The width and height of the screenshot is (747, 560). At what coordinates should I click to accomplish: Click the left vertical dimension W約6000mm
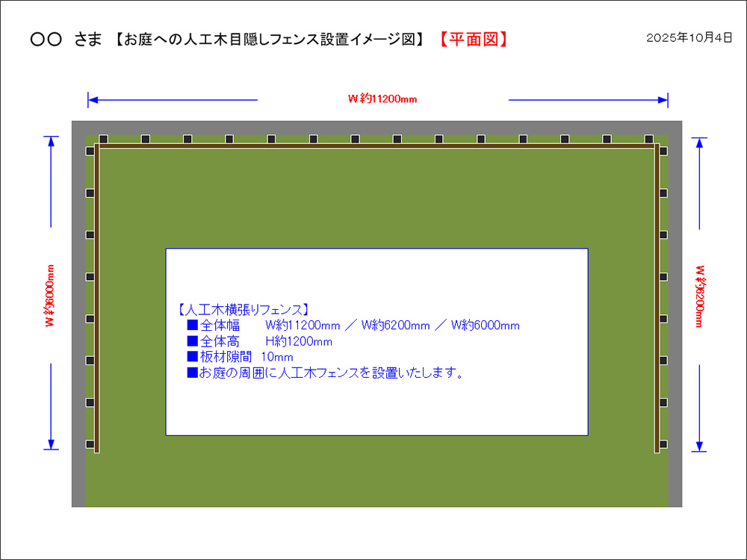tap(50, 296)
